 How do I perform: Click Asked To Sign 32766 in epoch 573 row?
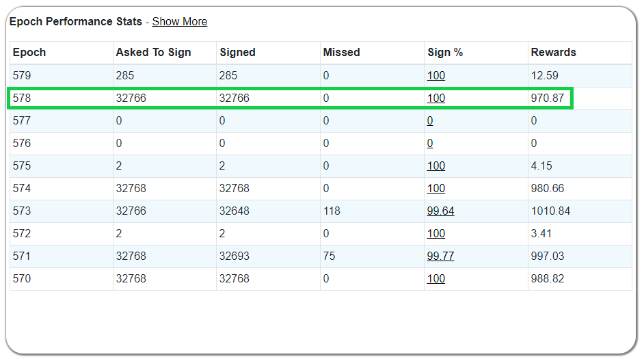131,211
